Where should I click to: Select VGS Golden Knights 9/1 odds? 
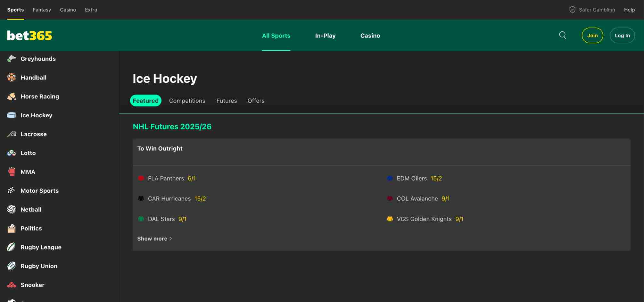coord(459,219)
